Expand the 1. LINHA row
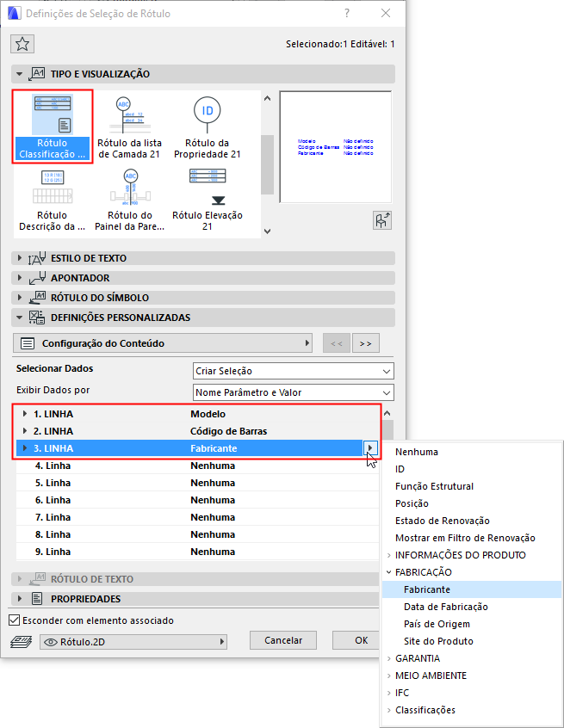564x728 pixels. click(x=25, y=413)
